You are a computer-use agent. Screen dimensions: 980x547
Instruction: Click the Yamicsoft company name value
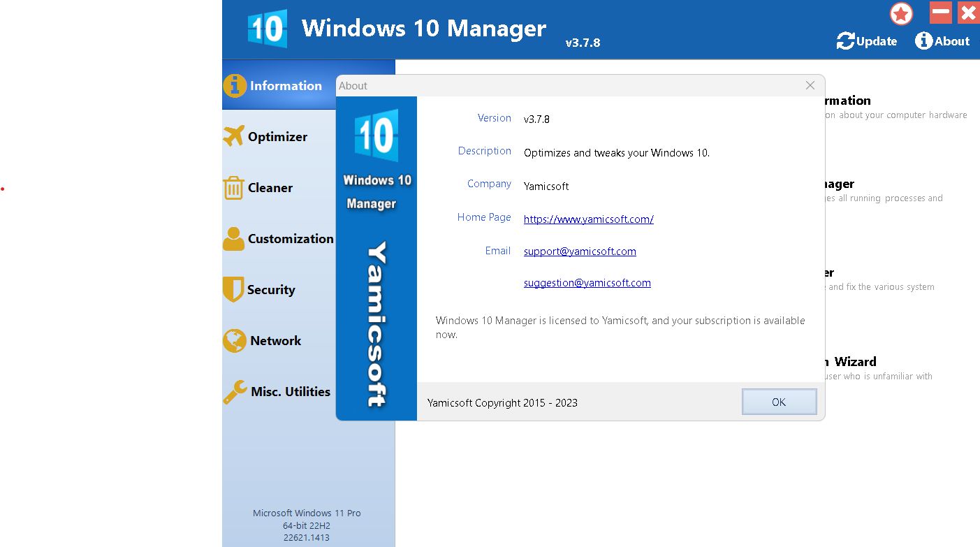pyautogui.click(x=546, y=187)
